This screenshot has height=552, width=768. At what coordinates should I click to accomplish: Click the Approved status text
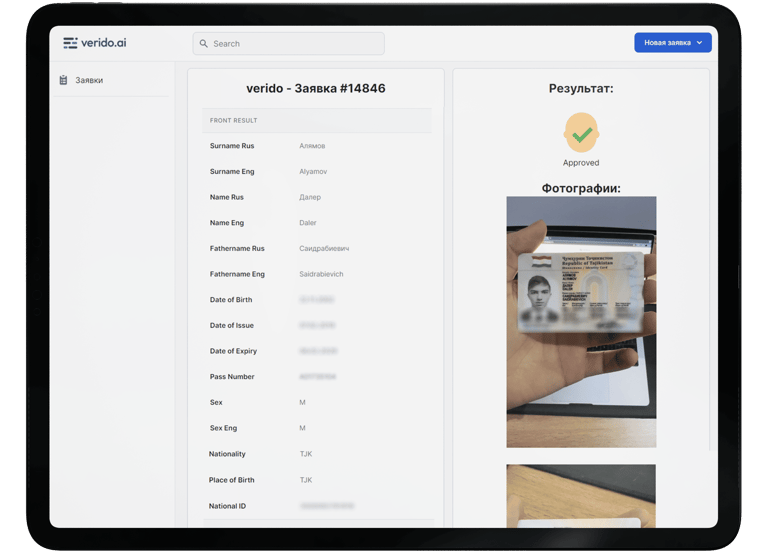pyautogui.click(x=581, y=163)
